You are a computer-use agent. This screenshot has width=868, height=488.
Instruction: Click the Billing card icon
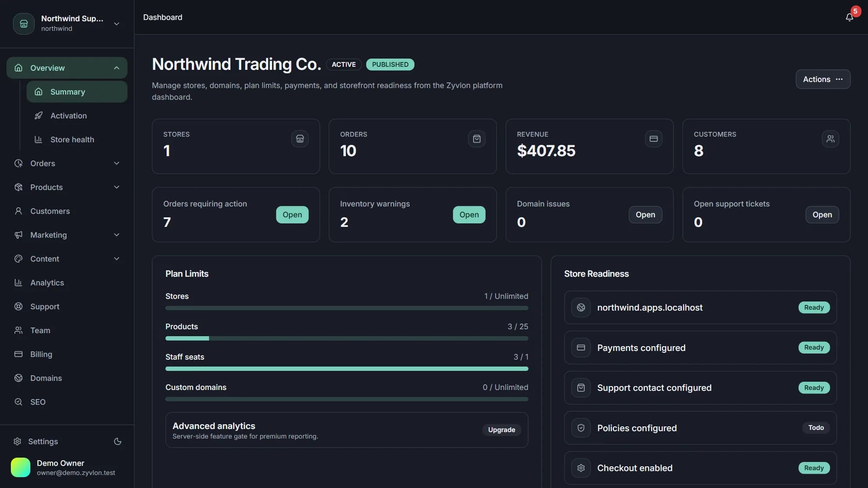pos(18,354)
